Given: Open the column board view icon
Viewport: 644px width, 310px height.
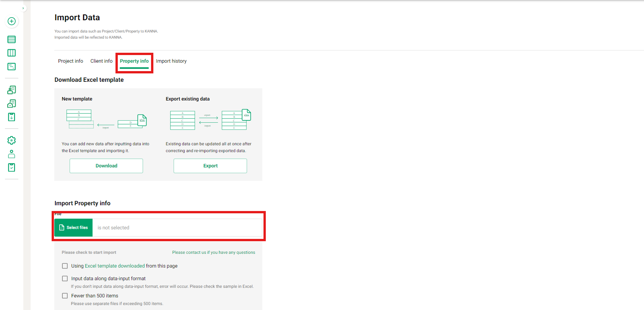Looking at the screenshot, I should click(11, 53).
